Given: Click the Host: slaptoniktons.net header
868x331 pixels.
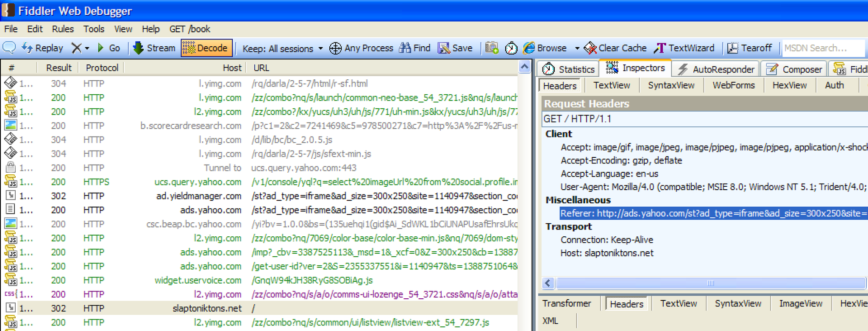Looking at the screenshot, I should 607,253.
